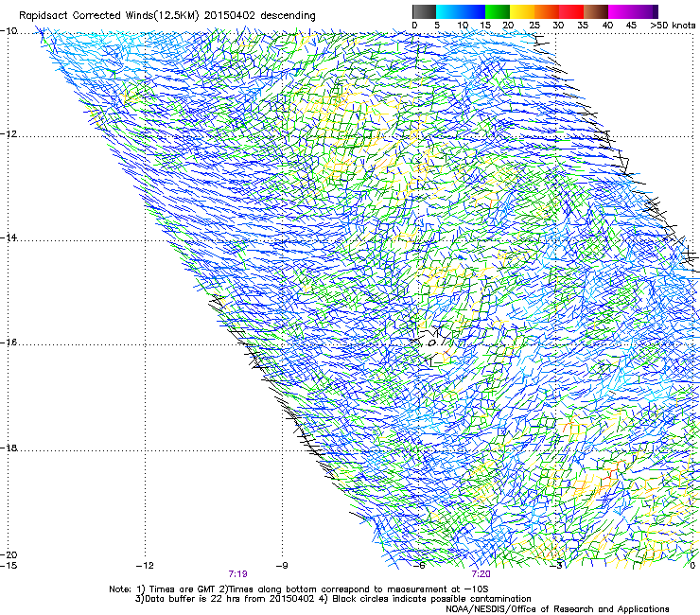Click the brown 35–40 knots legend swatch
This screenshot has height=615, width=700.
point(596,11)
